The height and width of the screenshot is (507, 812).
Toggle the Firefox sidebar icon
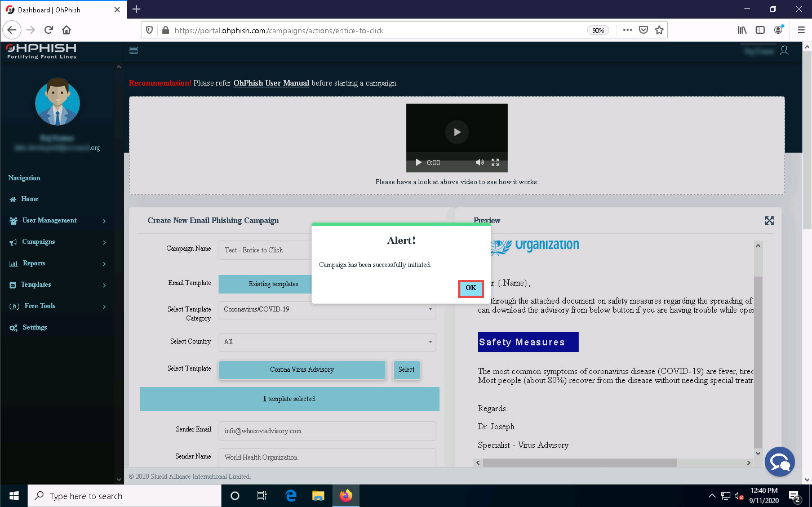tap(760, 30)
